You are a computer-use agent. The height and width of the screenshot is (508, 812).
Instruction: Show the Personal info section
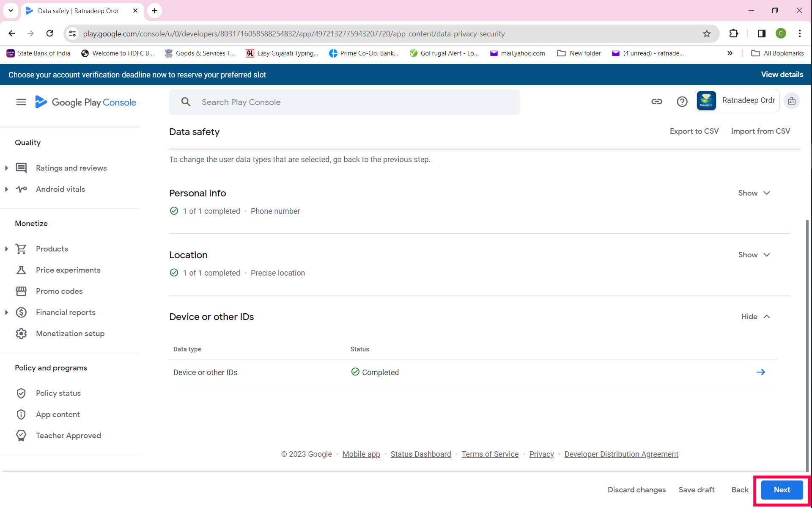coord(754,193)
